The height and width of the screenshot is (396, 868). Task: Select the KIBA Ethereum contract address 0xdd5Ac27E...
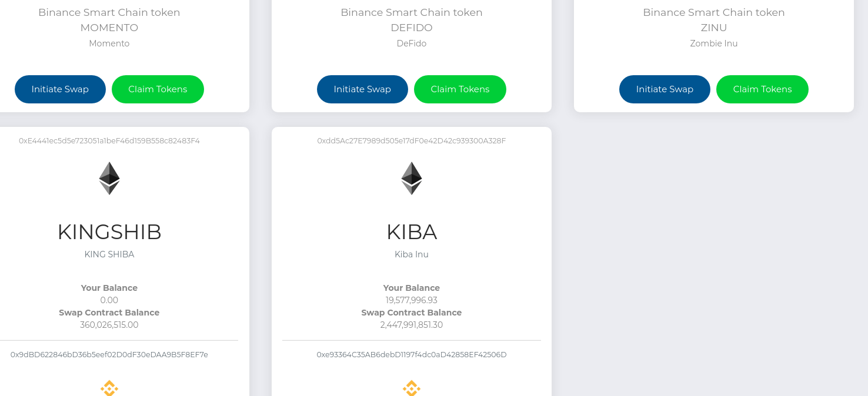412,141
